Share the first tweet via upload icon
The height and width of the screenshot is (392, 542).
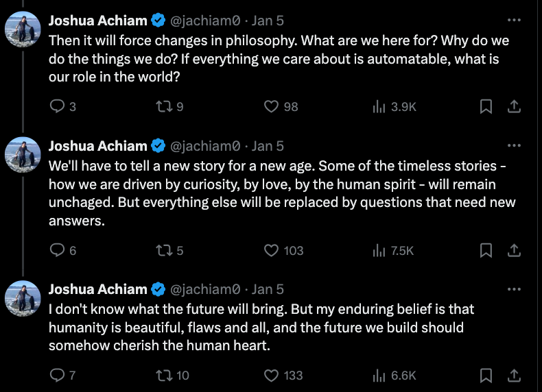[514, 106]
